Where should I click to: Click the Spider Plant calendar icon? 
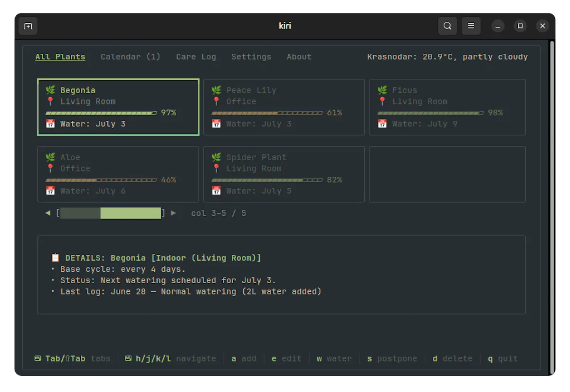(217, 191)
